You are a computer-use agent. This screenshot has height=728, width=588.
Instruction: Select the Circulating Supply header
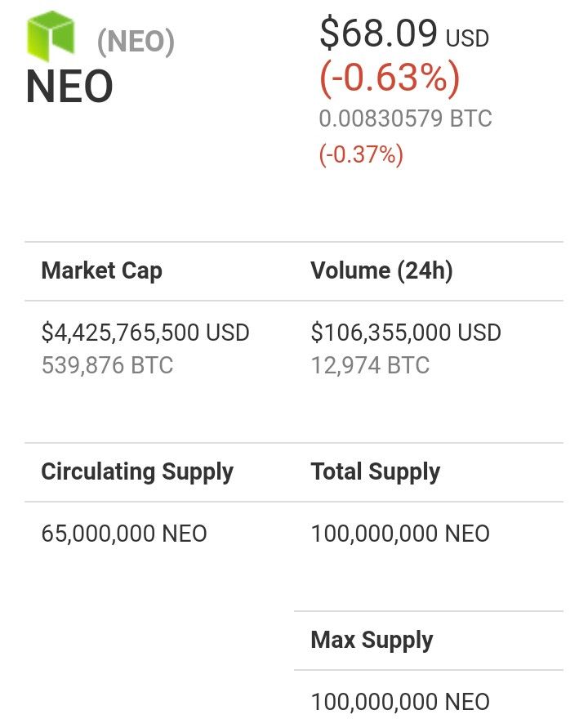pos(137,471)
